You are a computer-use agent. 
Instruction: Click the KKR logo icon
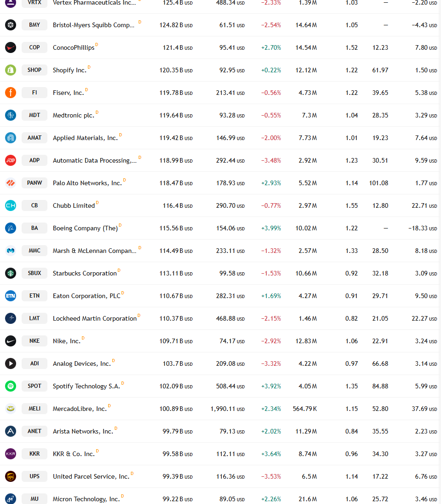(x=11, y=454)
